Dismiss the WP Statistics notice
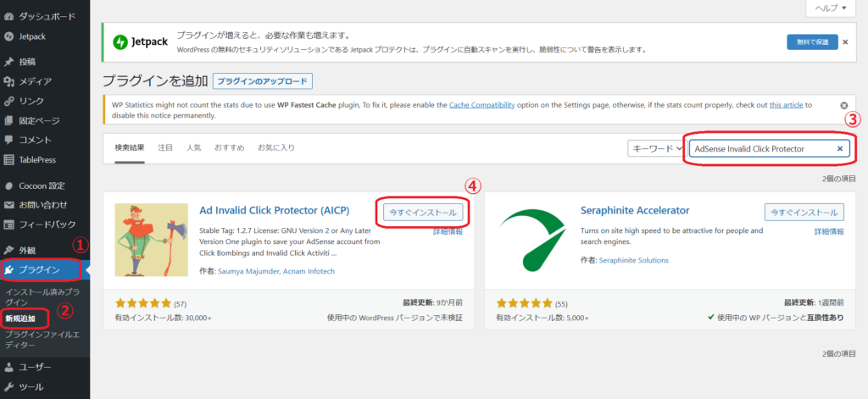This screenshot has width=868, height=399. click(x=843, y=105)
